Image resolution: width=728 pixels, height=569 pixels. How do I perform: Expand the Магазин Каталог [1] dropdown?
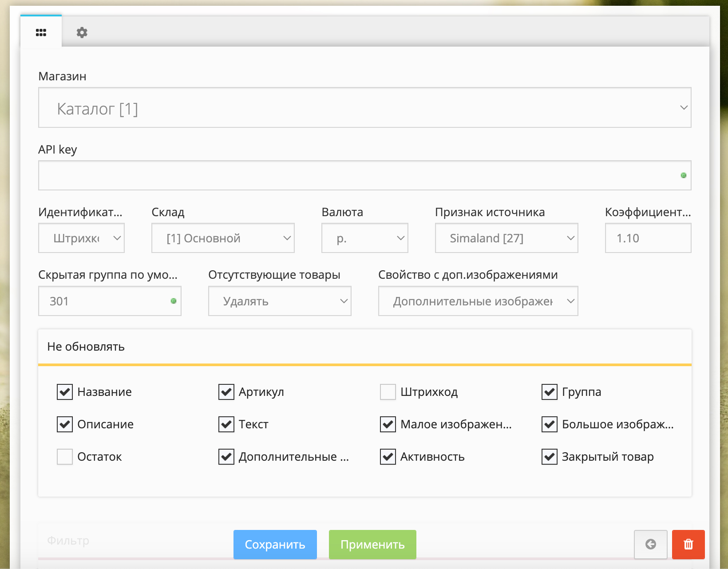364,108
